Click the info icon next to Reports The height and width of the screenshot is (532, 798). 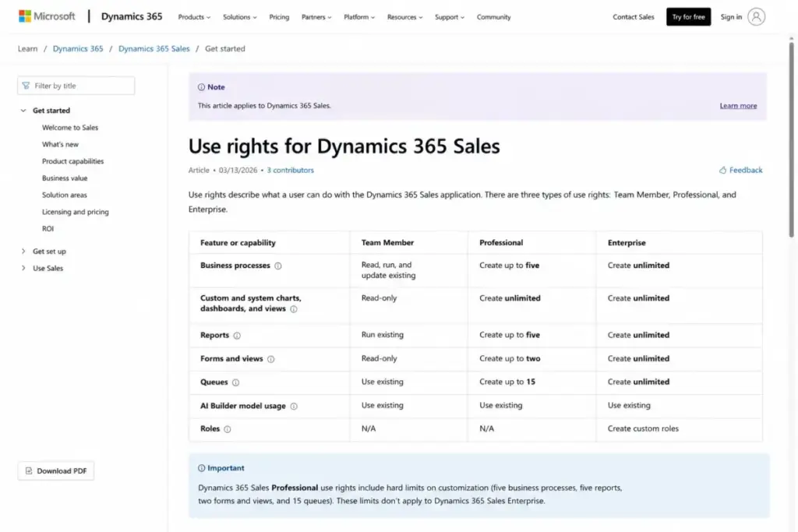[x=237, y=336]
